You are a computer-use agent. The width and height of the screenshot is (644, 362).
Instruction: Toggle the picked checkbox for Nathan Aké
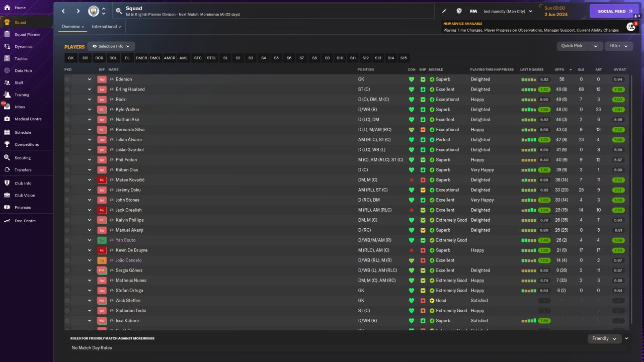pos(67,120)
